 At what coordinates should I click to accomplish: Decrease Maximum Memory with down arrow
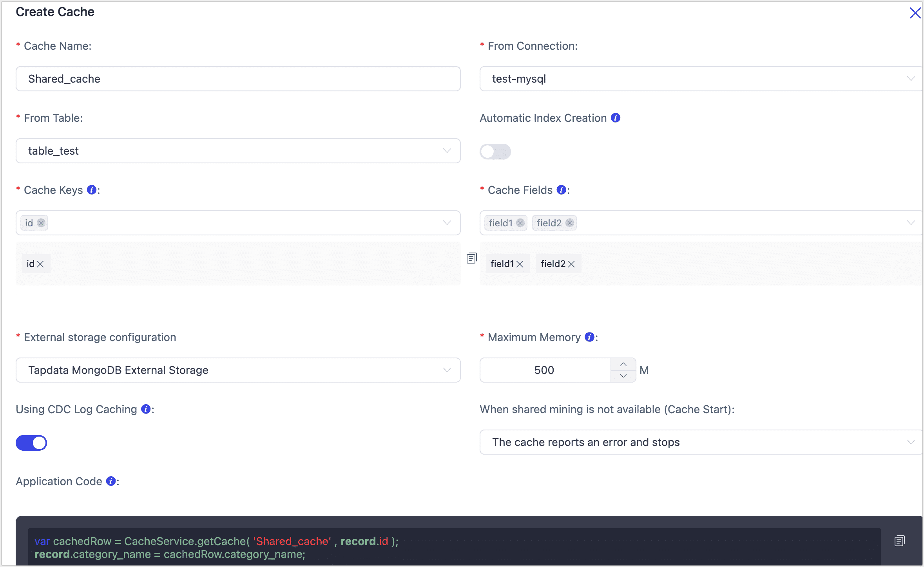pyautogui.click(x=623, y=376)
